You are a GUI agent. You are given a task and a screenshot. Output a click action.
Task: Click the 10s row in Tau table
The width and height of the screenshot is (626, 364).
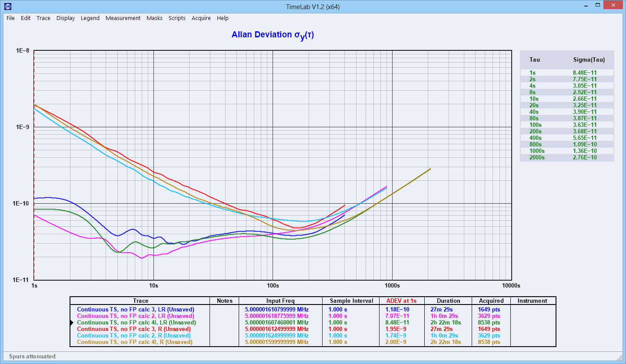[567, 99]
